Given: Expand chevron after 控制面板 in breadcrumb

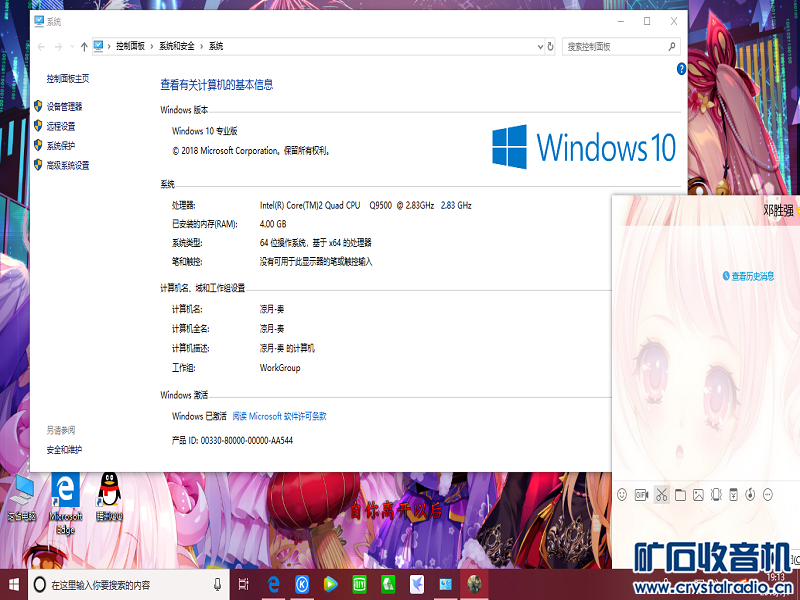Looking at the screenshot, I should [152, 46].
